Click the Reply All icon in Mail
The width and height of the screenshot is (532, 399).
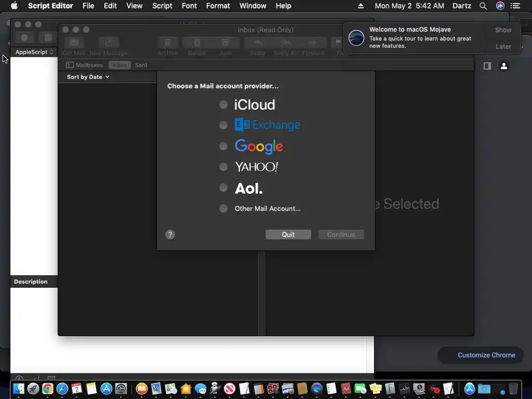pyautogui.click(x=285, y=43)
